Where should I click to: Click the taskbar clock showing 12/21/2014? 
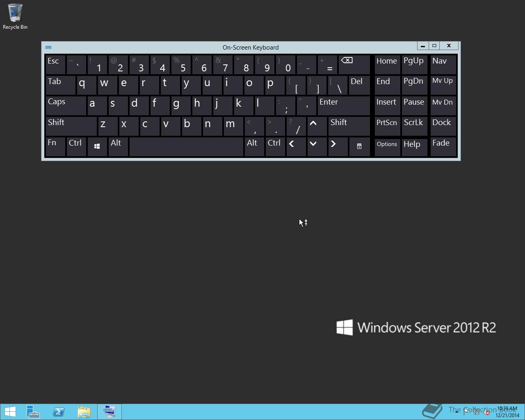[507, 412]
